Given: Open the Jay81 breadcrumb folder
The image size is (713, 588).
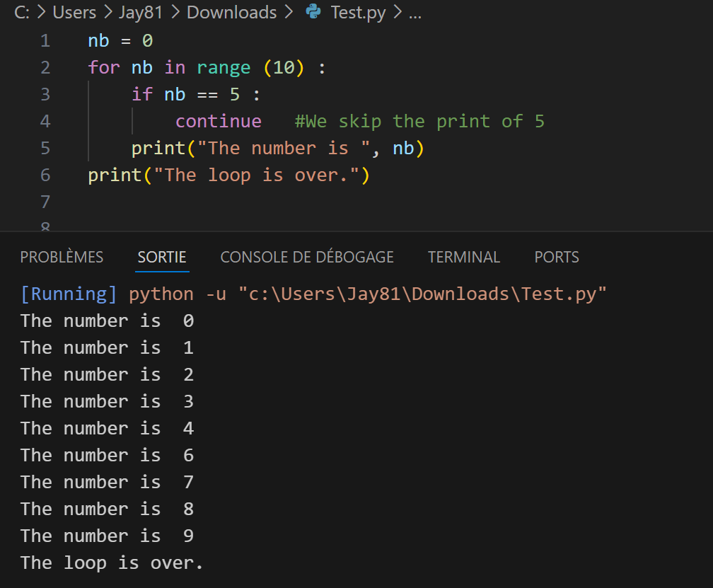Looking at the screenshot, I should click(139, 13).
